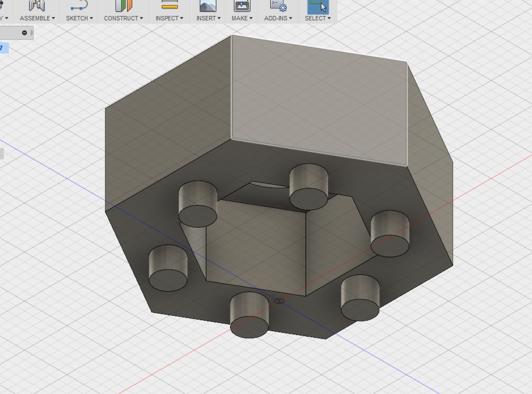Open the SKETCH dropdown menu
The height and width of the screenshot is (394, 532).
coord(80,18)
